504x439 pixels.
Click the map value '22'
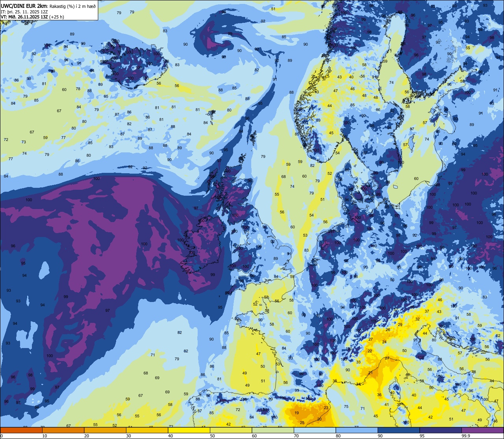point(370,351)
